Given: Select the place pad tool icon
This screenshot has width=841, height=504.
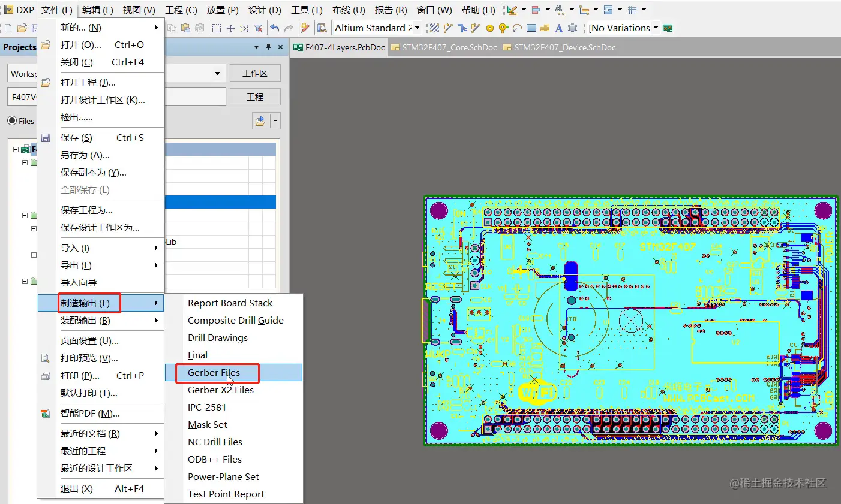Looking at the screenshot, I should tap(490, 28).
